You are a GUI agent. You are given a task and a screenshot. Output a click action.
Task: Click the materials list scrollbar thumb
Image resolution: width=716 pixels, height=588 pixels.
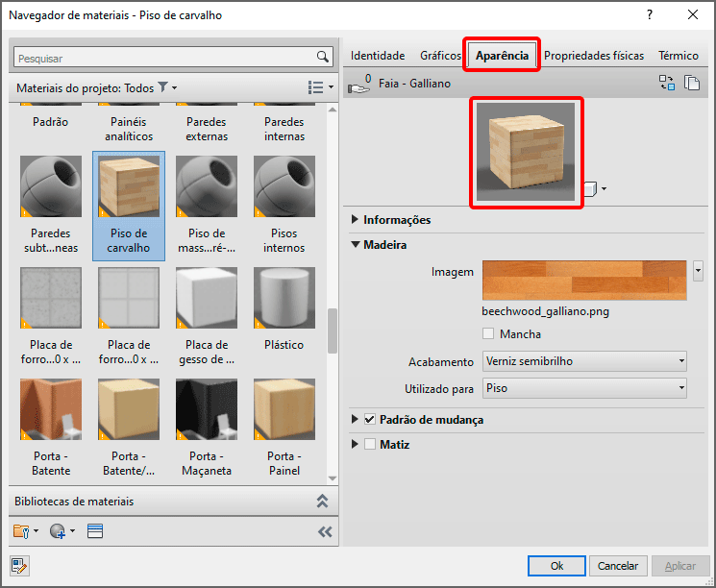333,331
